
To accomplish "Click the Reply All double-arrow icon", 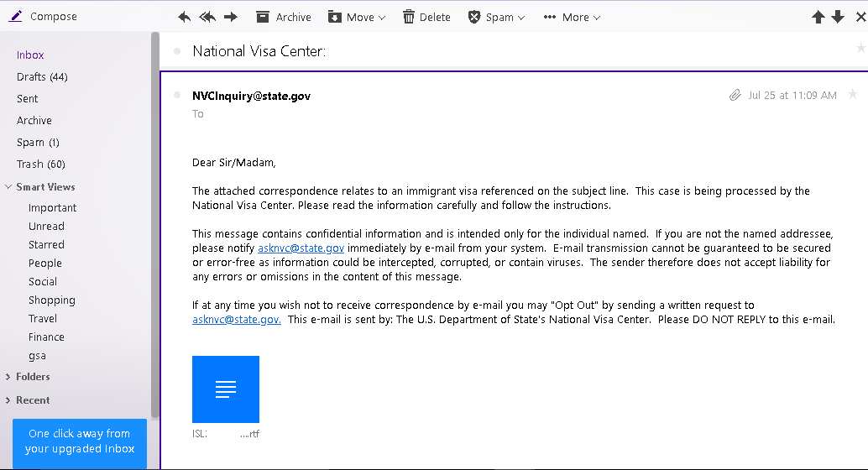I will [207, 17].
